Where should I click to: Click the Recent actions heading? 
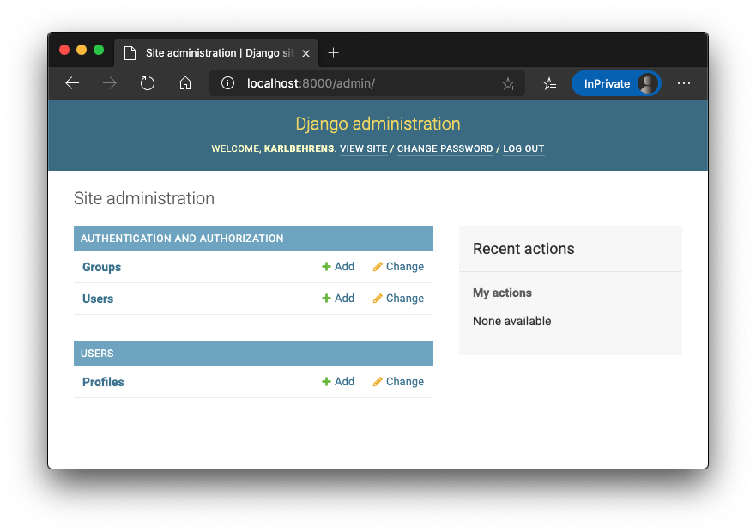[x=523, y=249]
